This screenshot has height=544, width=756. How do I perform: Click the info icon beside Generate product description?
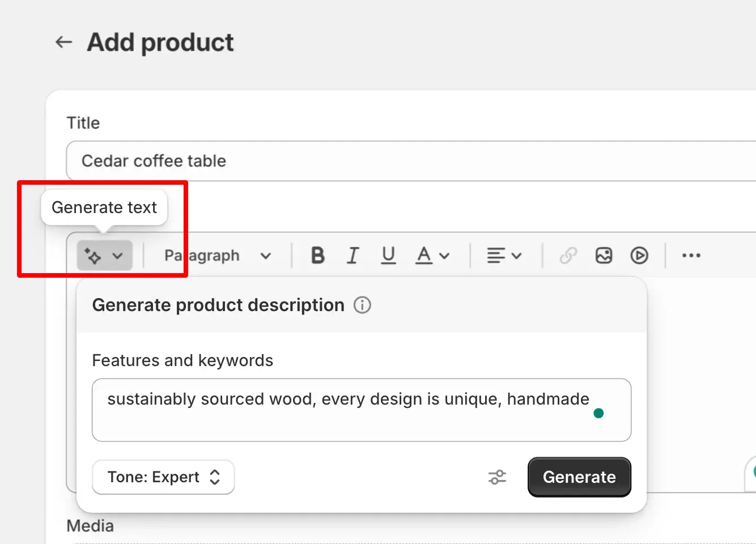[x=362, y=305]
